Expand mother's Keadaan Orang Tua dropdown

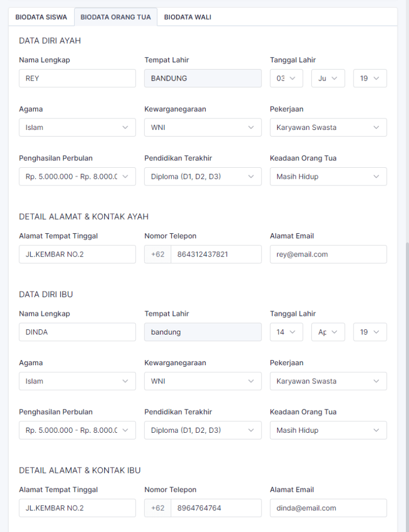click(328, 430)
